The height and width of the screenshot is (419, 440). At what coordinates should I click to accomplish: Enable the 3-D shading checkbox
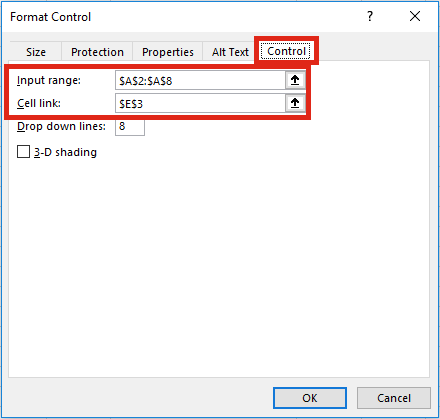point(23,152)
